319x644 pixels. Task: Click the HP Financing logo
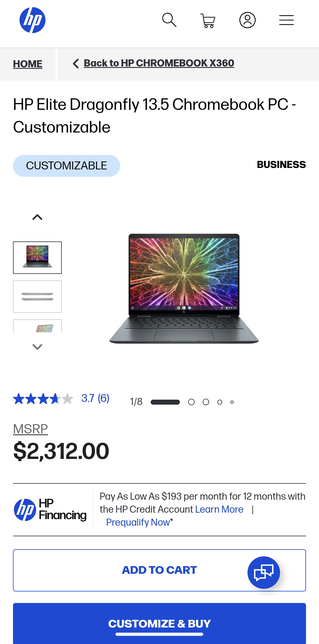tap(50, 510)
